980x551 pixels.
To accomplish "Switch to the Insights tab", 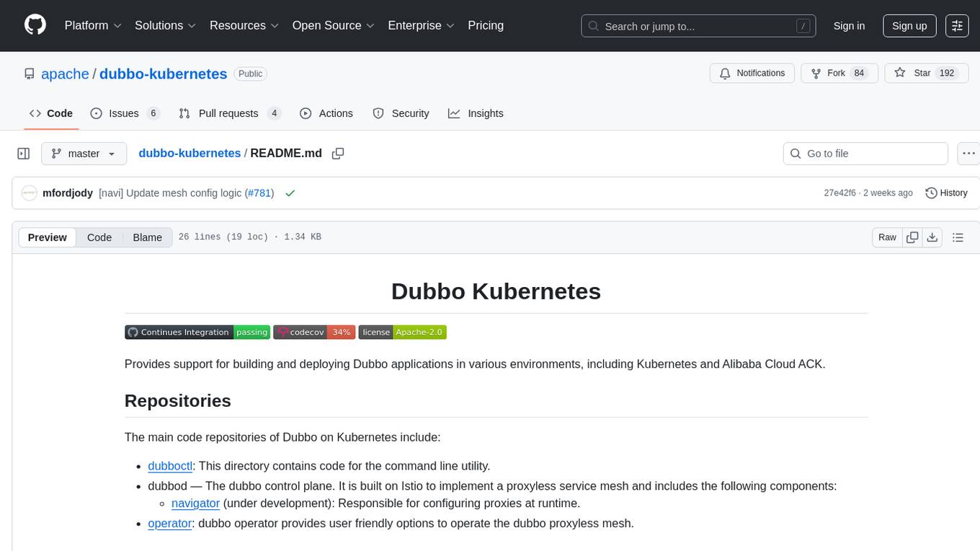I will (476, 113).
